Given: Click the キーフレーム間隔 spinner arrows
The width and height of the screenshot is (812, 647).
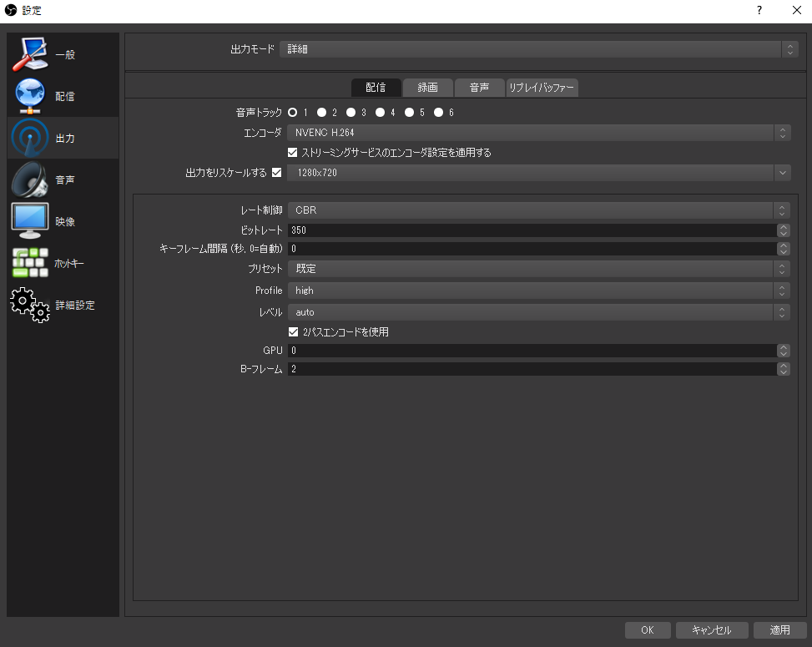Looking at the screenshot, I should 784,249.
